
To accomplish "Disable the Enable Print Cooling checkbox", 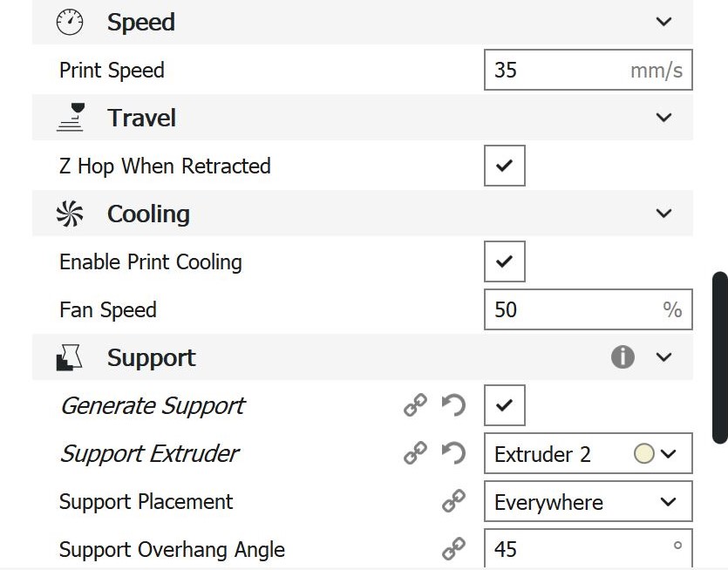I will tap(505, 261).
